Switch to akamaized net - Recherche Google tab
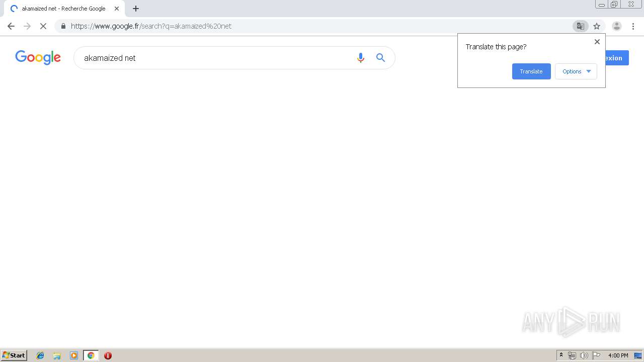This screenshot has height=362, width=644. click(64, 9)
